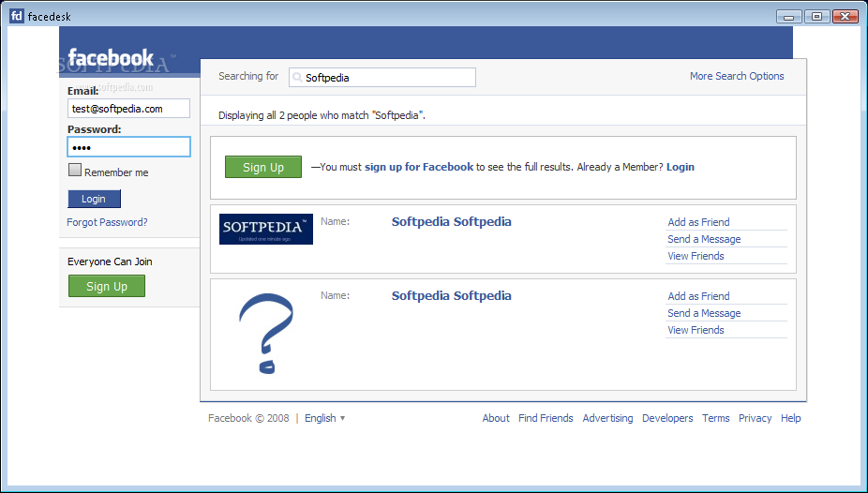This screenshot has height=493, width=868.
Task: Open View Friends for first result
Action: [696, 256]
